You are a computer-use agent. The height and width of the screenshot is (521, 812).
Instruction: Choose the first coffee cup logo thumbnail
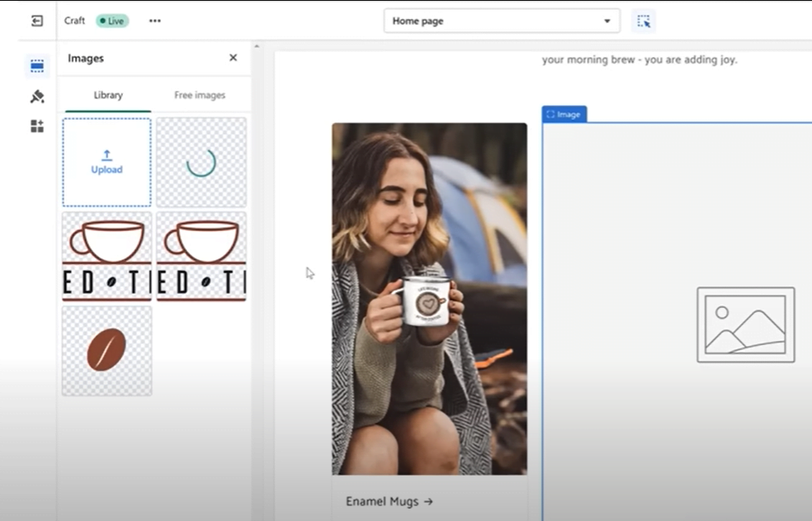(x=106, y=256)
